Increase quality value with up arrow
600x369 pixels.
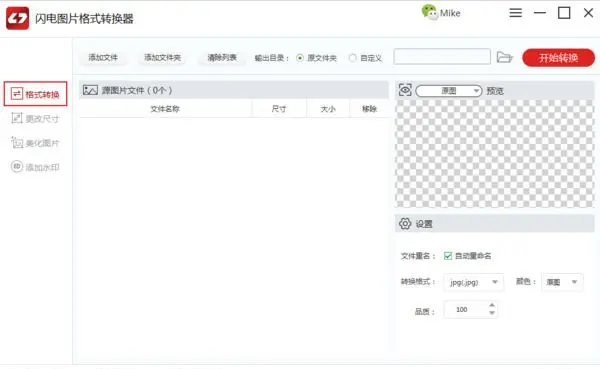pos(492,305)
